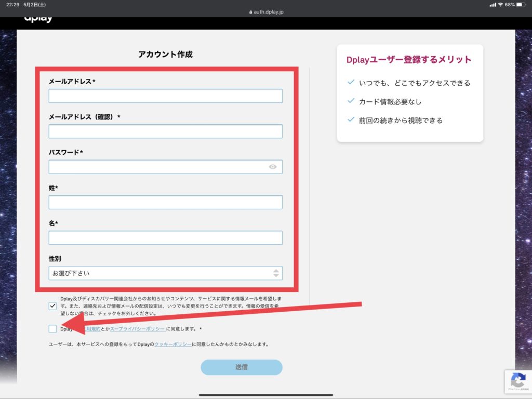Focus the メールアドレス（確認） confirmation field
The height and width of the screenshot is (399, 532).
pos(165,131)
